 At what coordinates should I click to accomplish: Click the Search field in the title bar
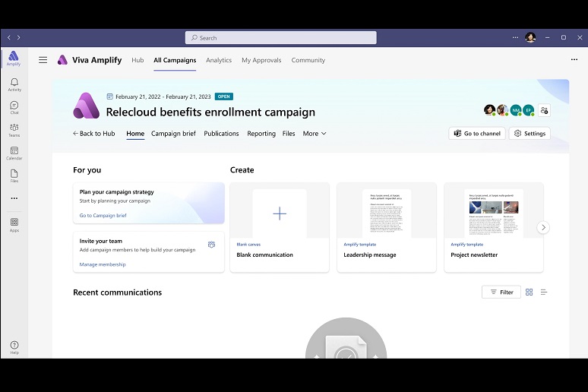[x=280, y=37]
